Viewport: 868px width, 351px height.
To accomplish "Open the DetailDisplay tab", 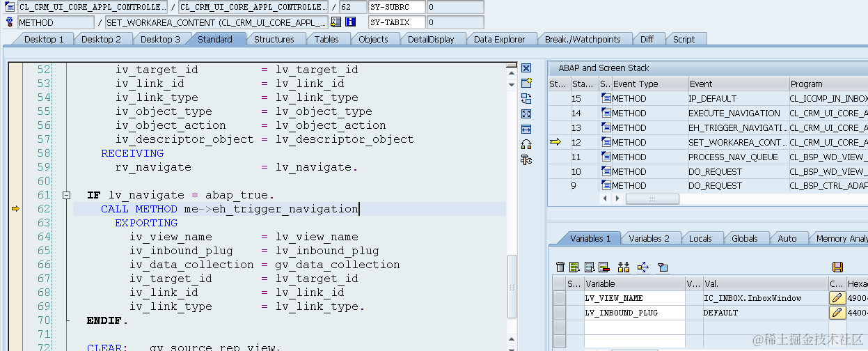I will [x=431, y=39].
